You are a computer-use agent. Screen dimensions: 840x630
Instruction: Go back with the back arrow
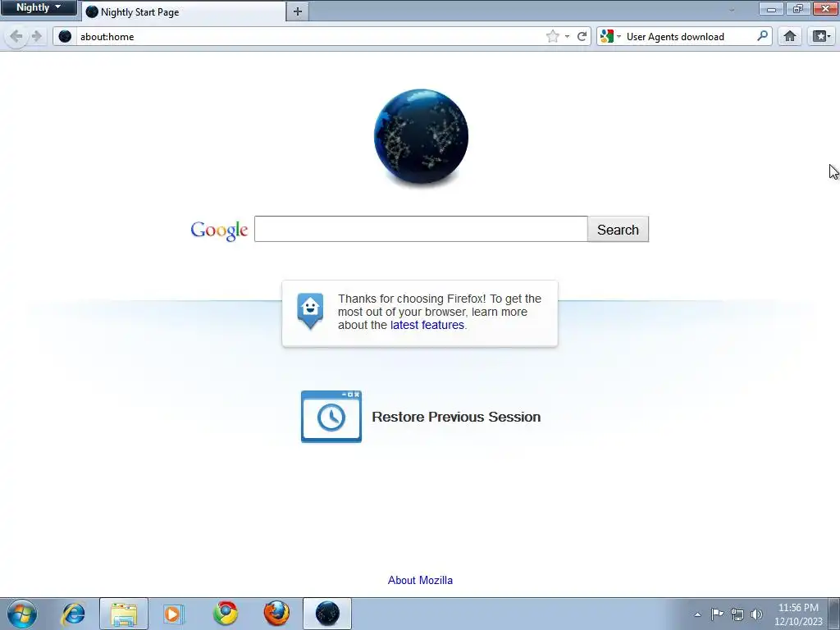pos(16,36)
